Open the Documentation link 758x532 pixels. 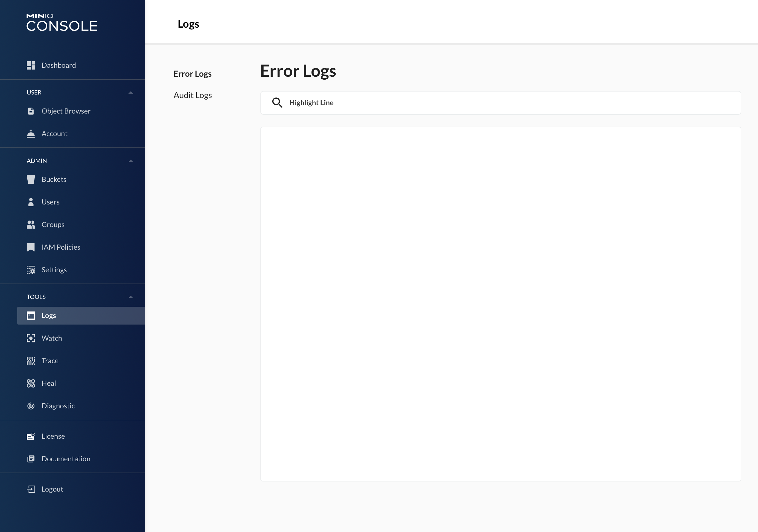(x=66, y=459)
